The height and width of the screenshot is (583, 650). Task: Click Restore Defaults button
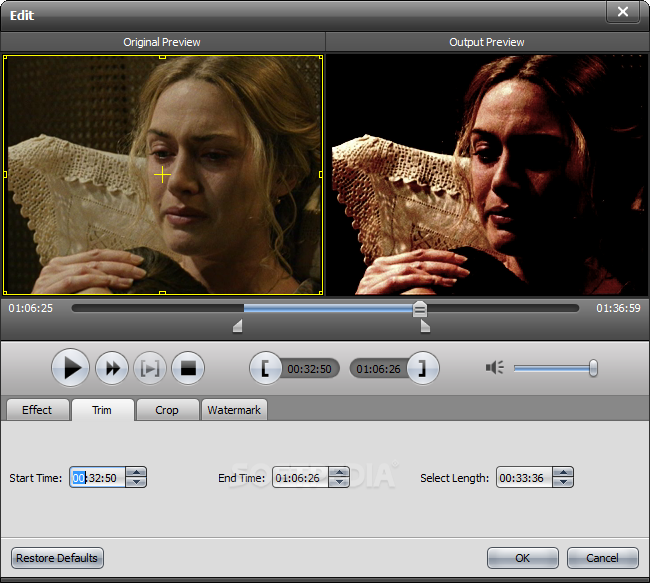[x=57, y=558]
